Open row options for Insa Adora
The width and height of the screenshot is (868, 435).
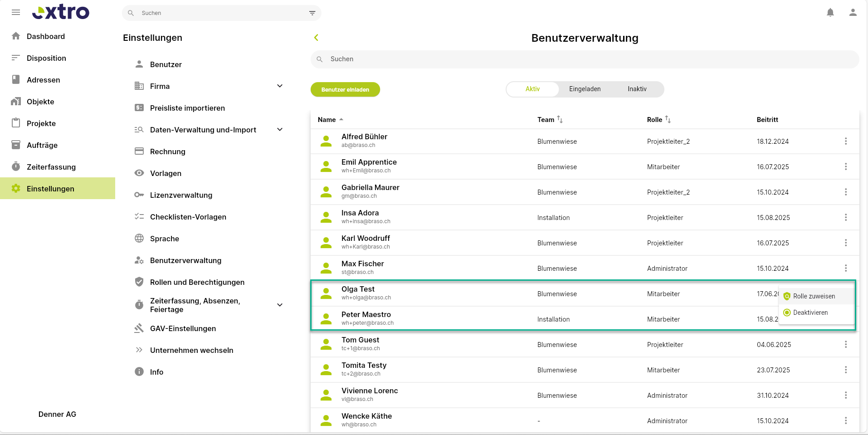pos(846,217)
